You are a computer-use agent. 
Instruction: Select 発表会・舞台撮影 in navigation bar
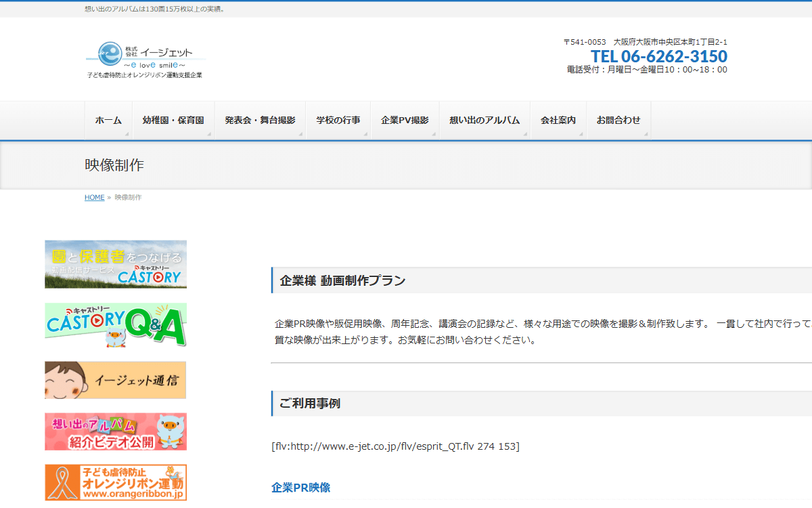[x=260, y=121]
